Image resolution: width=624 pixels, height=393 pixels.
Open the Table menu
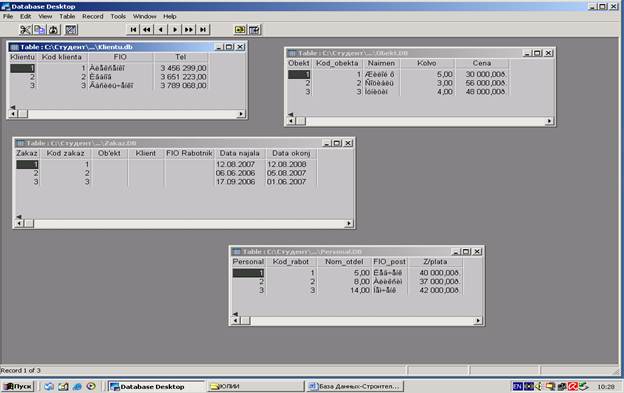[67, 16]
